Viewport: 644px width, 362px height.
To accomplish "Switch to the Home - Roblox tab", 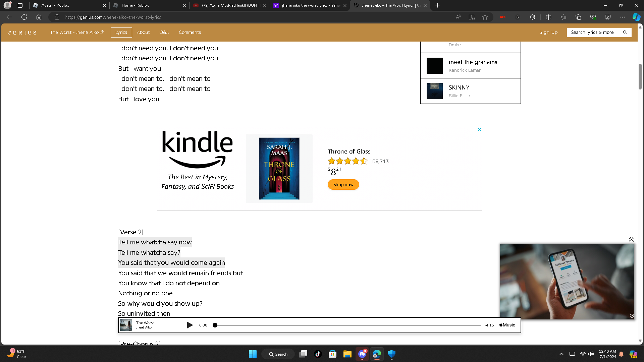I will coord(150,5).
